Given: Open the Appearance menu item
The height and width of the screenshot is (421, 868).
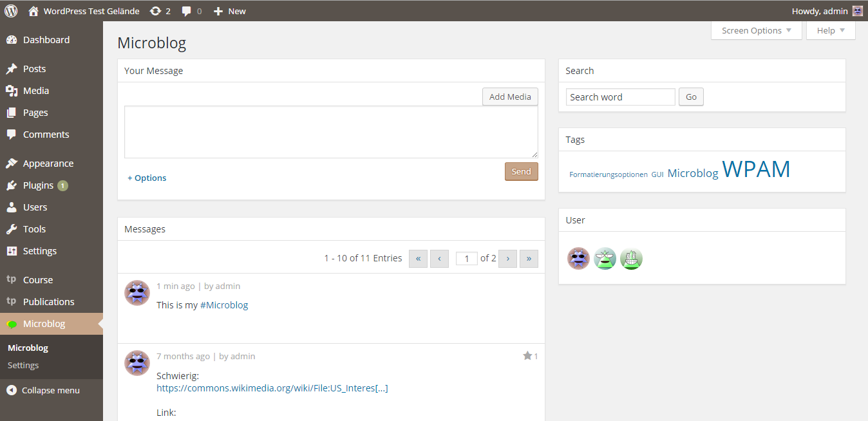Looking at the screenshot, I should pos(52,164).
